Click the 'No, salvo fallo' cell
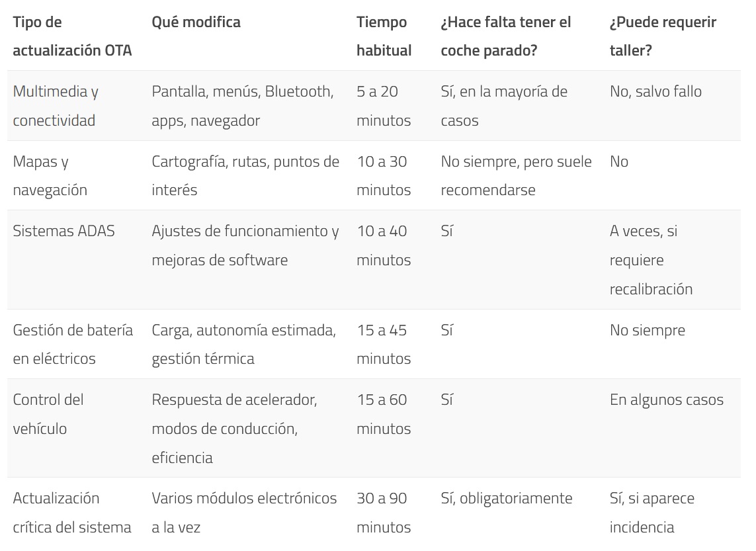This screenshot has height=551, width=756. (655, 91)
